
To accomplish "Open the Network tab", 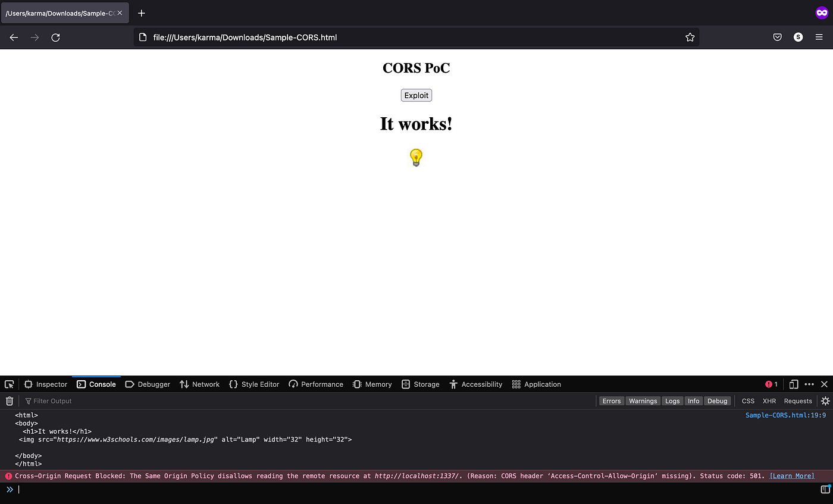I will point(199,384).
